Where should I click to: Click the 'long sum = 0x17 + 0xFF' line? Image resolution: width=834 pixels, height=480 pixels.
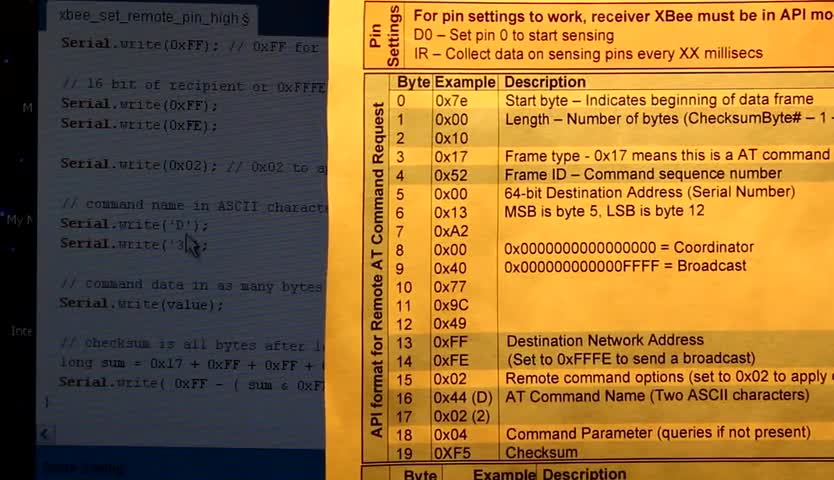tap(192, 364)
